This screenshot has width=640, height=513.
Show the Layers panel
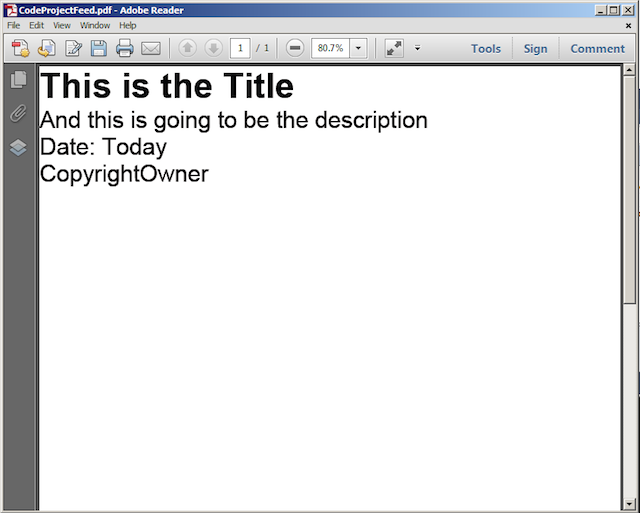click(x=18, y=147)
